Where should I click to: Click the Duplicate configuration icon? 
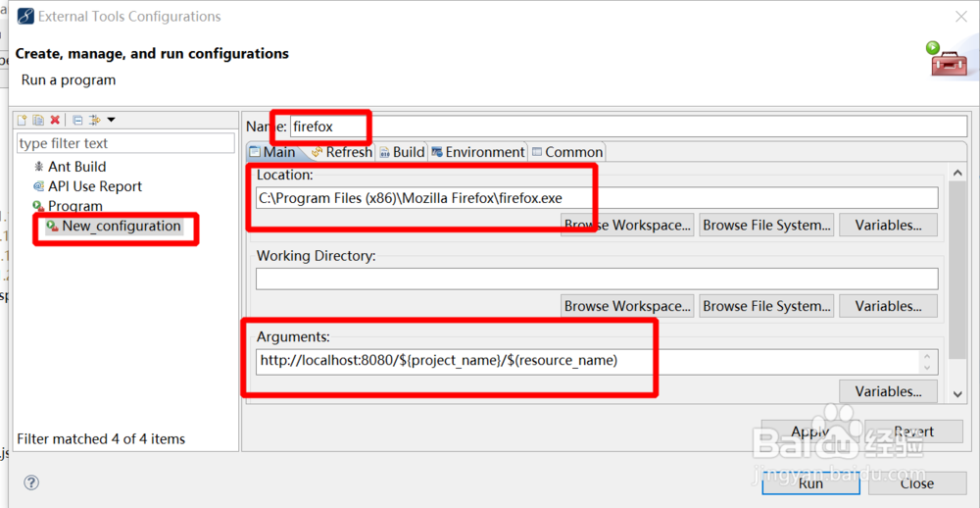tap(38, 120)
